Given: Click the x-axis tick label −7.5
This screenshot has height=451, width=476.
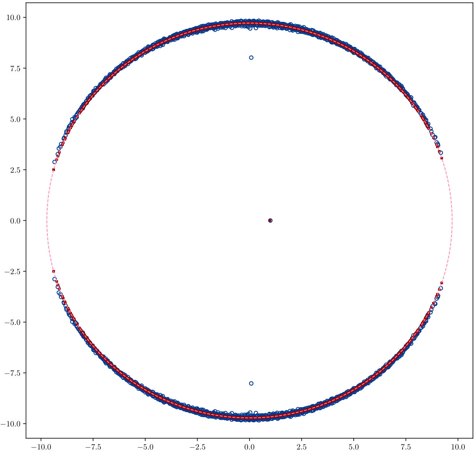Looking at the screenshot, I should (93, 447).
